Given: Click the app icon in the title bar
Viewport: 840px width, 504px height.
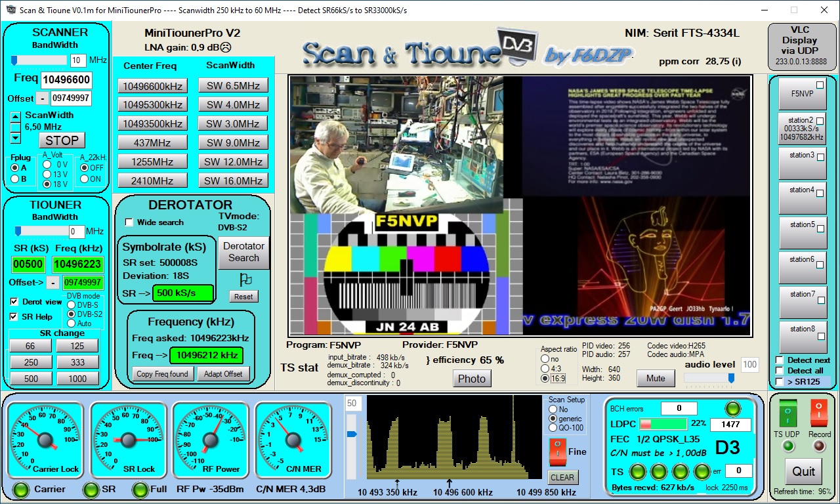Looking at the screenshot, I should coord(11,10).
